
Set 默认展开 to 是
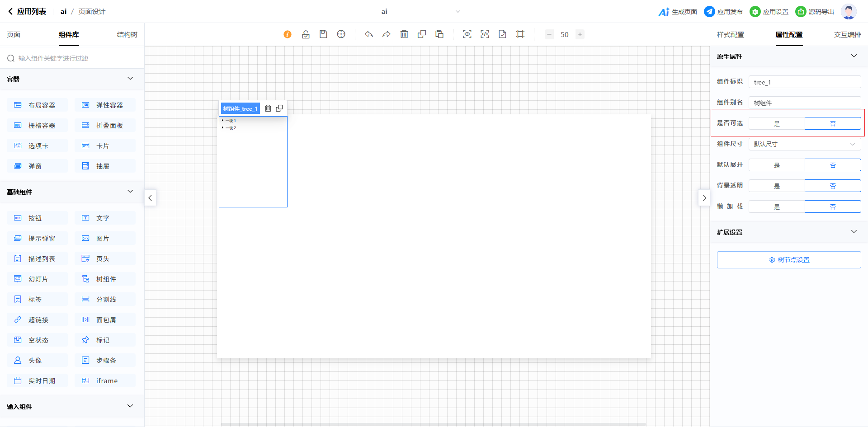pos(777,165)
